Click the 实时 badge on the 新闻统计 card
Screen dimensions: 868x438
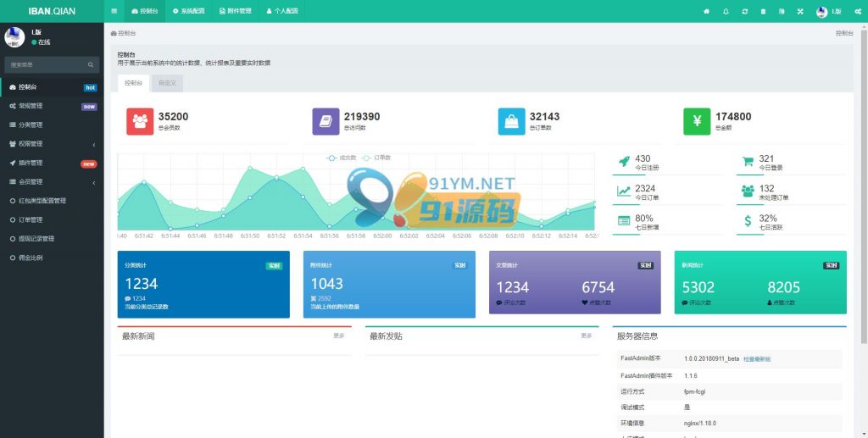tap(831, 266)
